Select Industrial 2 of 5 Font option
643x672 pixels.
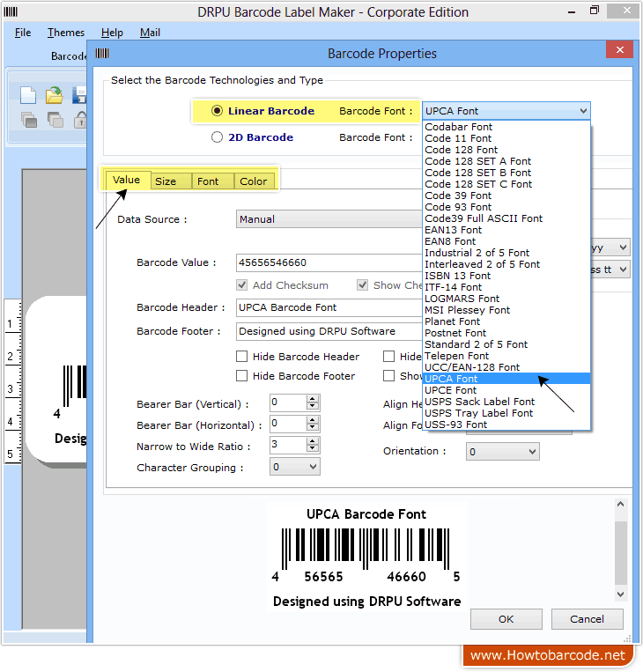coord(506,253)
